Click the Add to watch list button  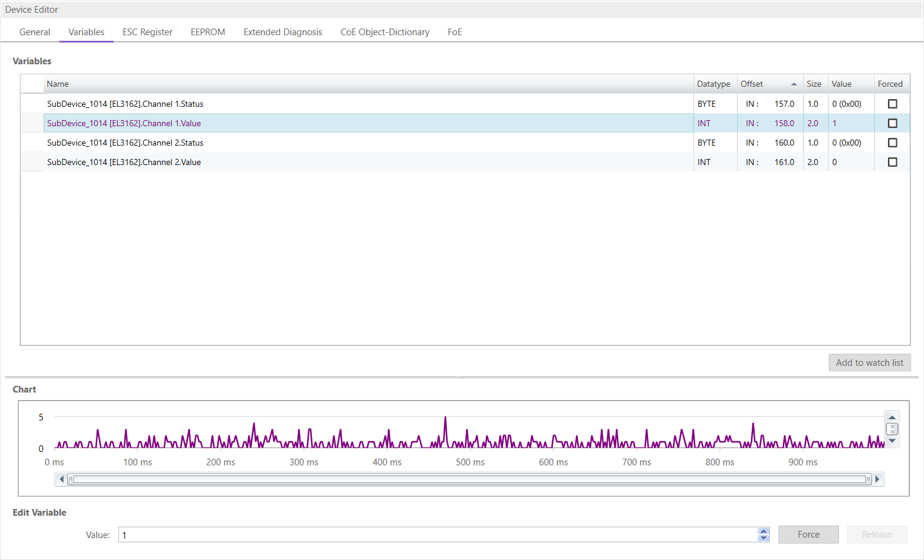pos(869,363)
